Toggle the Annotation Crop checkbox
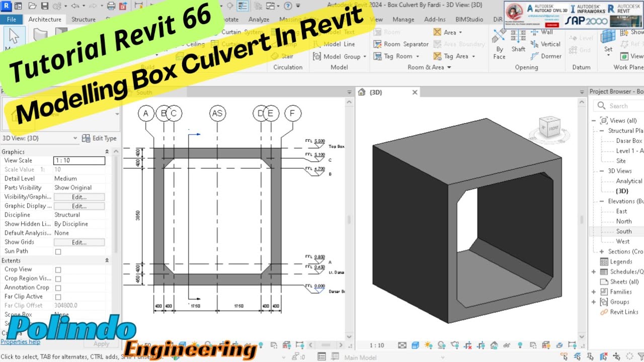The width and height of the screenshot is (644, 362). point(58,288)
